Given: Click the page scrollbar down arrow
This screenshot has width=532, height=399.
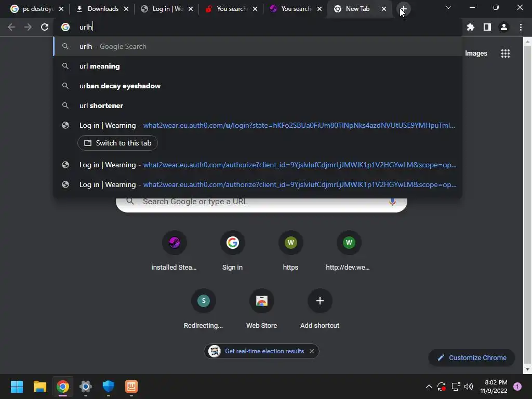Looking at the screenshot, I should tap(527, 369).
